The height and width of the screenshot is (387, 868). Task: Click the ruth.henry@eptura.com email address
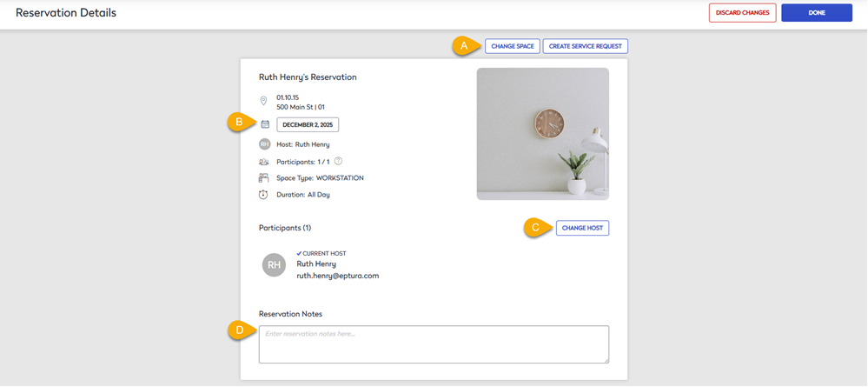pyautogui.click(x=338, y=276)
